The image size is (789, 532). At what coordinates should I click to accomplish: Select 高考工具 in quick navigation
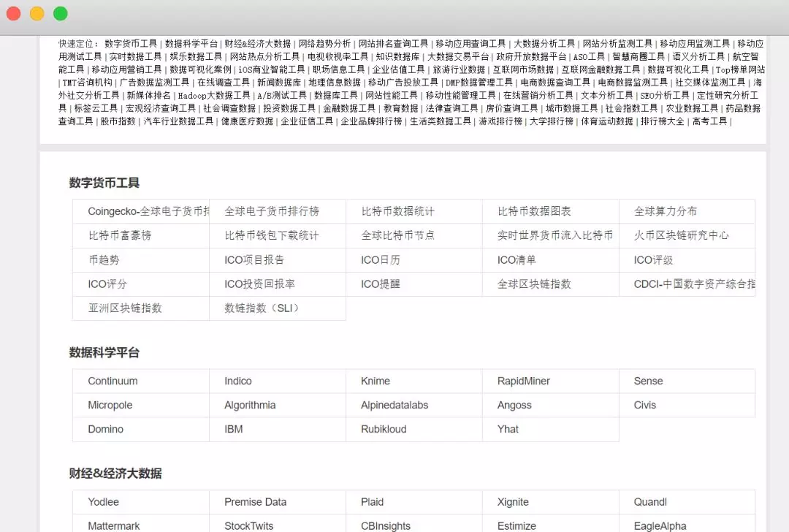click(709, 121)
